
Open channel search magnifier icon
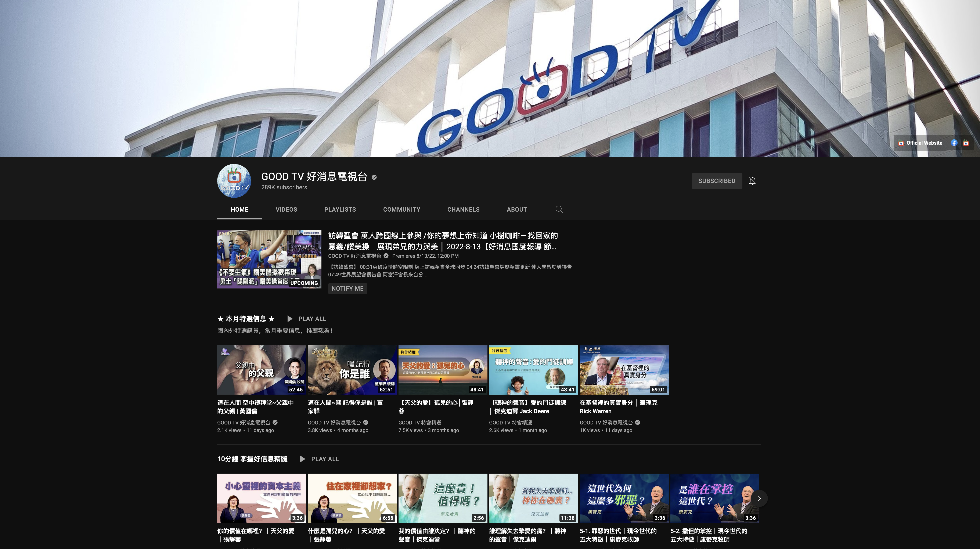[x=559, y=209]
